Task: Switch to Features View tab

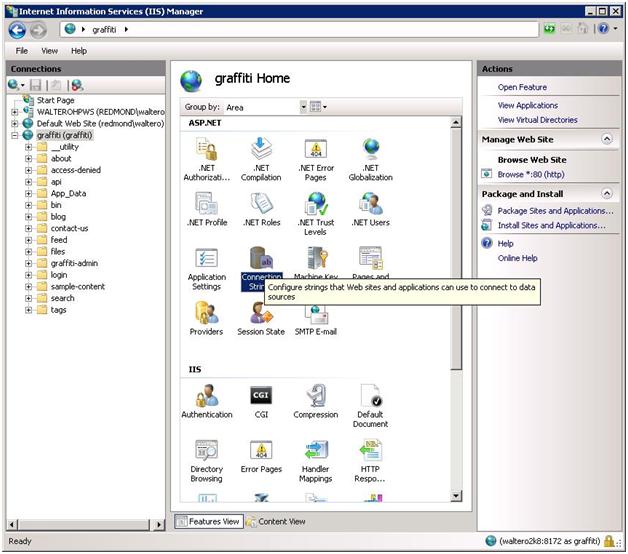Action: (x=209, y=521)
